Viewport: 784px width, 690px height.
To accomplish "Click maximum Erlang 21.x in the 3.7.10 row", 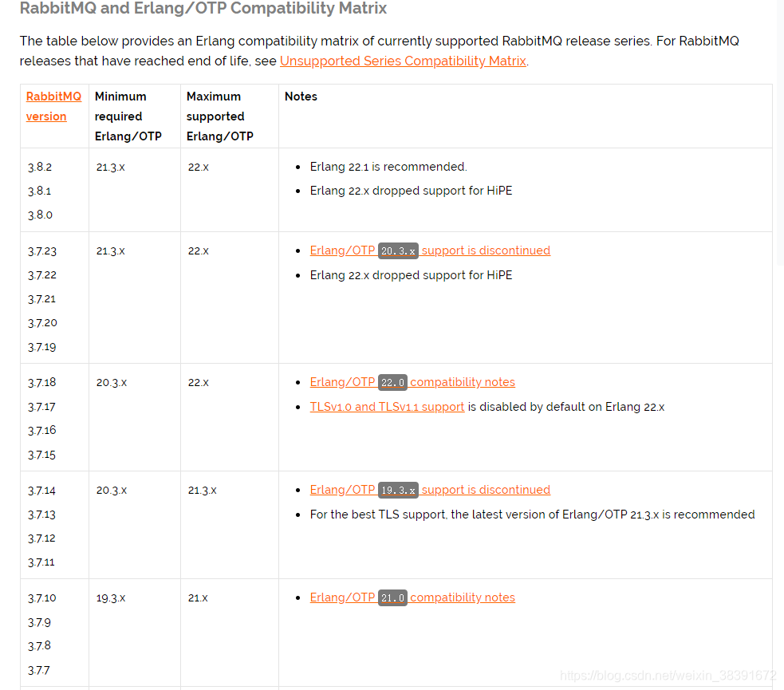I will pos(198,598).
